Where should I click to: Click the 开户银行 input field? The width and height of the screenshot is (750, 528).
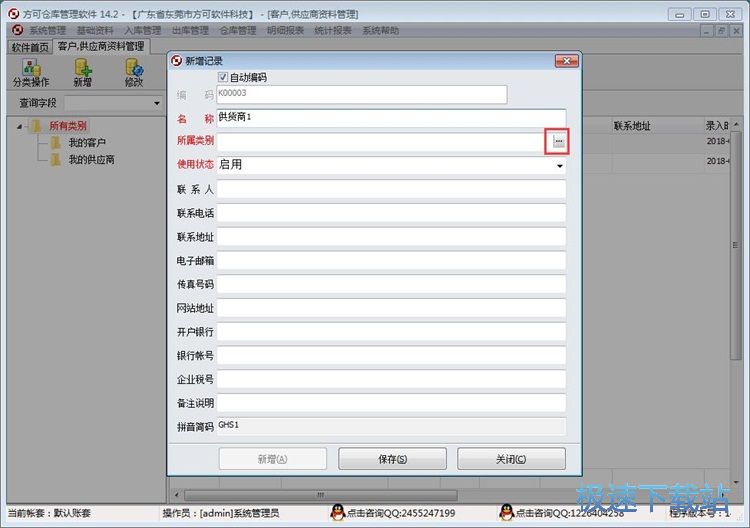(391, 331)
